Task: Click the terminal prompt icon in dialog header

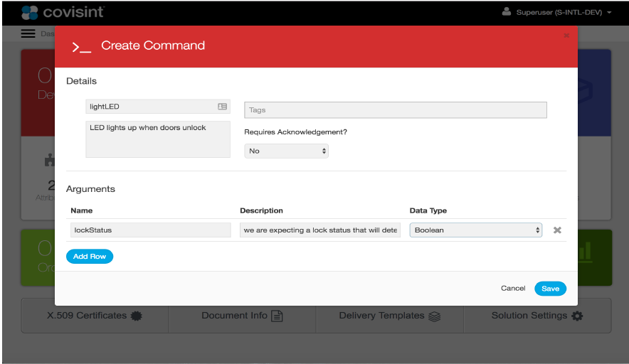Action: pos(81,47)
